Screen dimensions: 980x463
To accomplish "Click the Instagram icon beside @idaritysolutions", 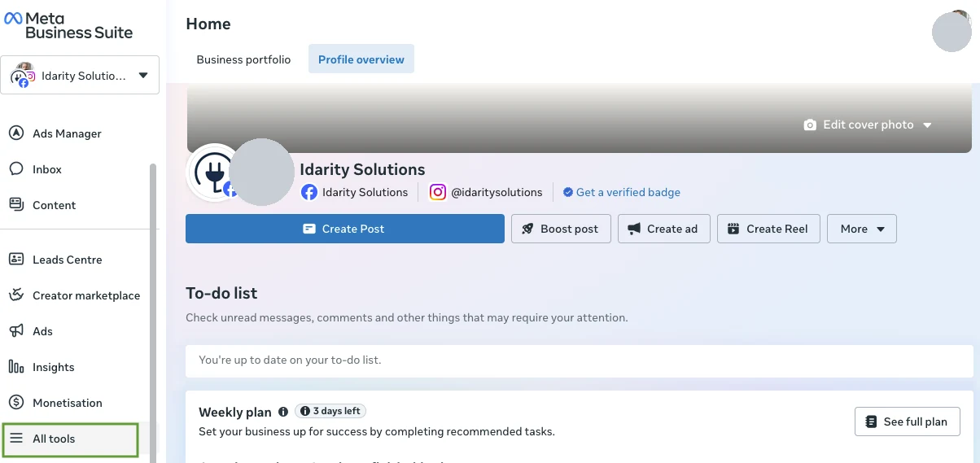I will click(x=438, y=193).
